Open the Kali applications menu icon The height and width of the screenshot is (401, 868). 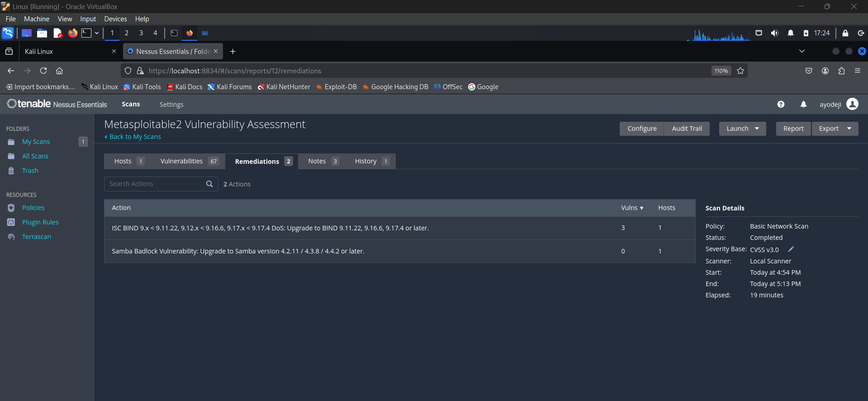coord(8,33)
